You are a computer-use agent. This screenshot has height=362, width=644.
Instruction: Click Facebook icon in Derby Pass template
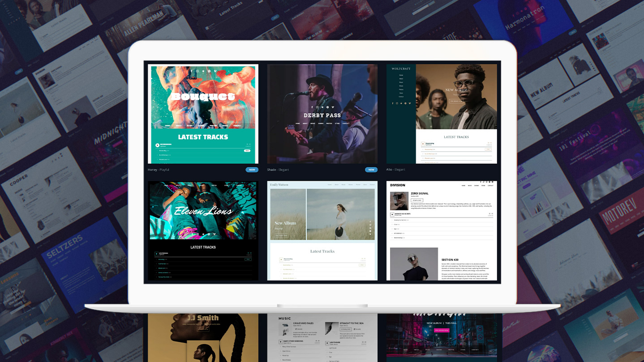click(x=312, y=107)
